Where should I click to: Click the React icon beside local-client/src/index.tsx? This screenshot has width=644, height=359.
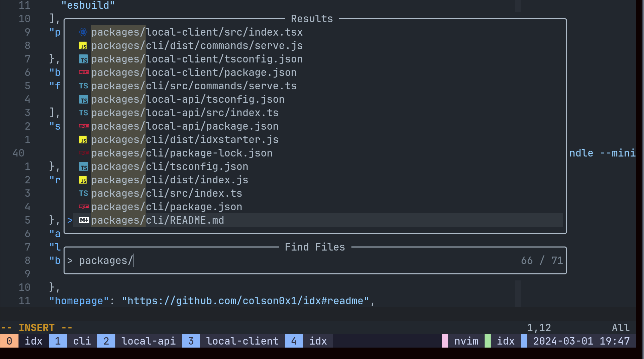pos(83,32)
